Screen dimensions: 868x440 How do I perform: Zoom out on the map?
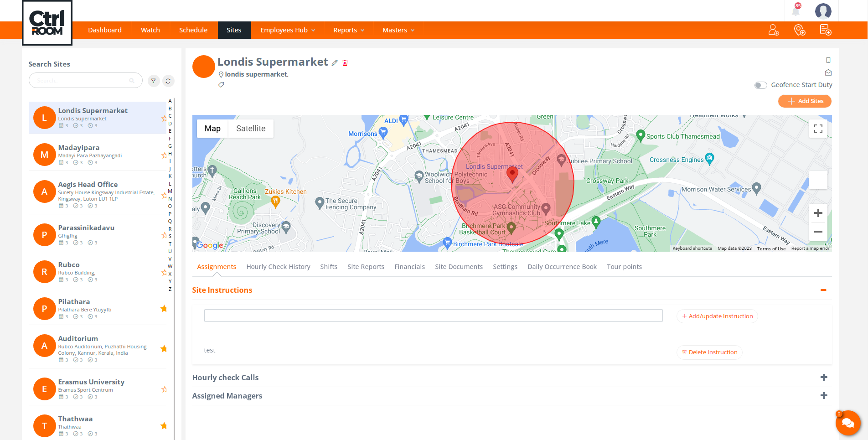tap(818, 232)
